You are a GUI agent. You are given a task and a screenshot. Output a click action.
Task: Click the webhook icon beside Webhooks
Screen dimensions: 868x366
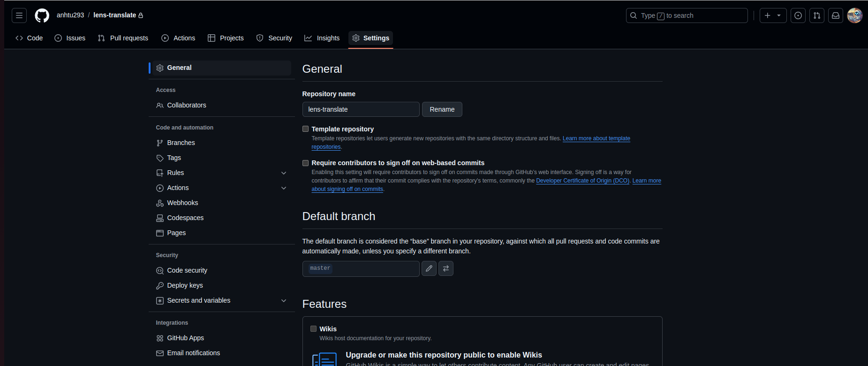pos(160,203)
